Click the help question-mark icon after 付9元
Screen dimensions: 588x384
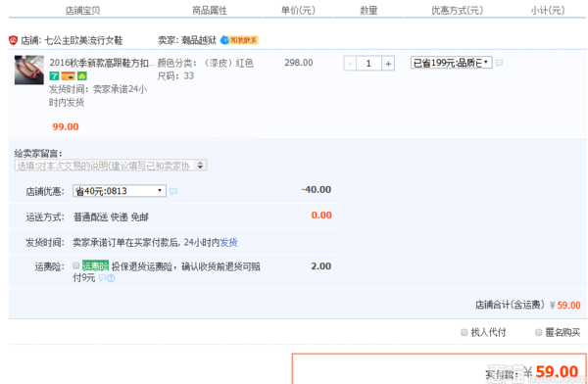[x=111, y=278]
